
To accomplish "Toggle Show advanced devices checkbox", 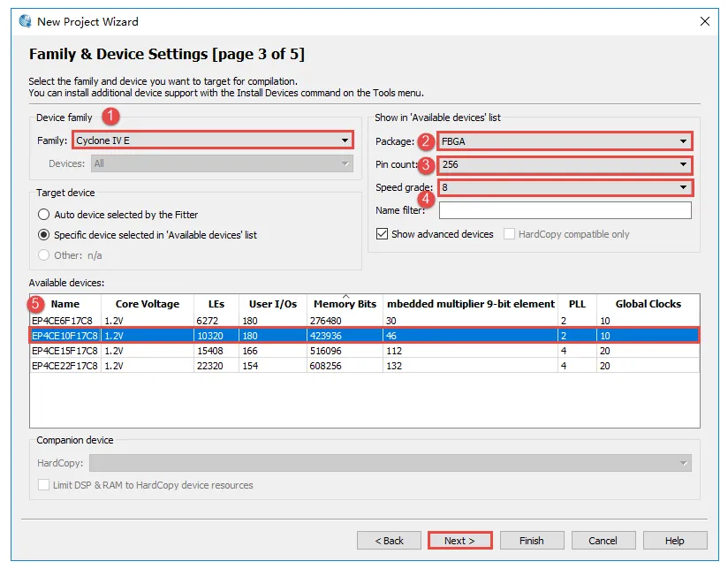I will (x=382, y=234).
